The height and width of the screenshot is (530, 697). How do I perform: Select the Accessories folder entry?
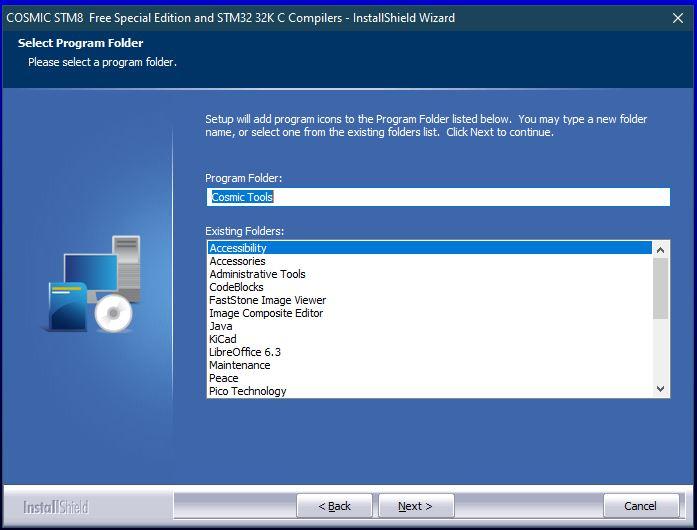pyautogui.click(x=429, y=261)
